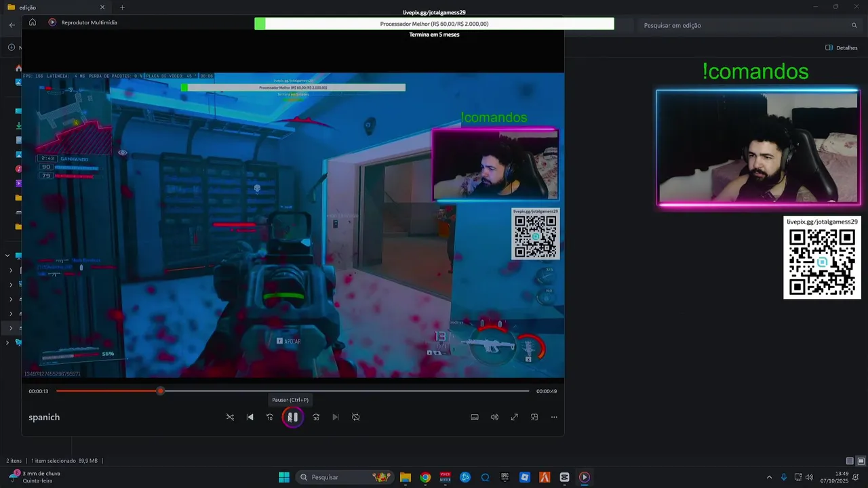Open more options ellipsis in media player
This screenshot has height=488, width=868.
(x=554, y=418)
